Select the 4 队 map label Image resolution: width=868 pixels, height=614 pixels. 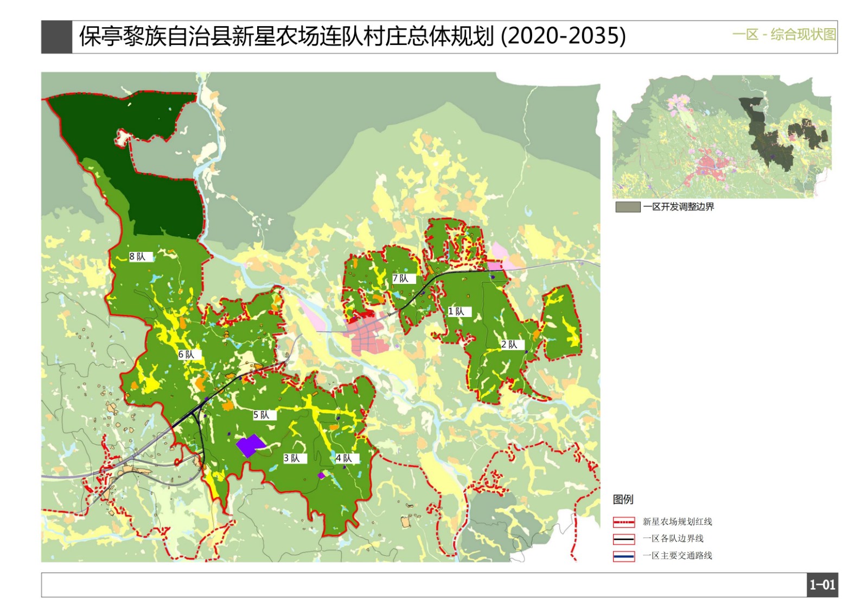click(347, 458)
